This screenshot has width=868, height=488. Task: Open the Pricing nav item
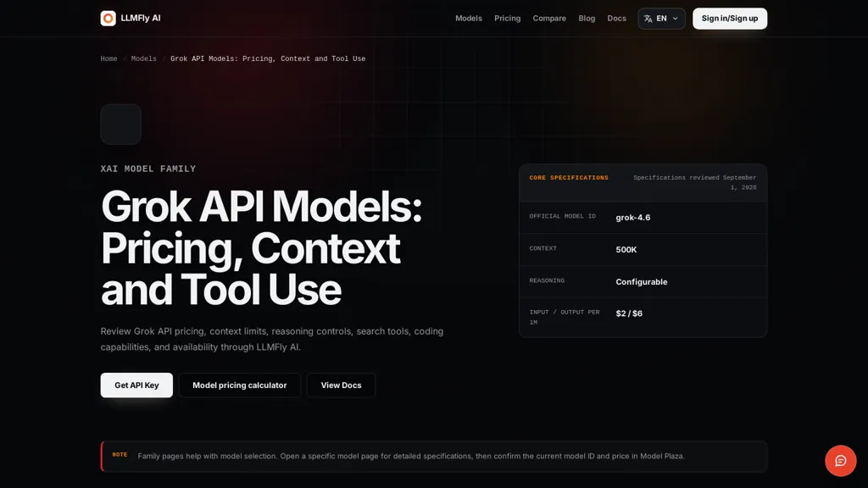coord(507,19)
